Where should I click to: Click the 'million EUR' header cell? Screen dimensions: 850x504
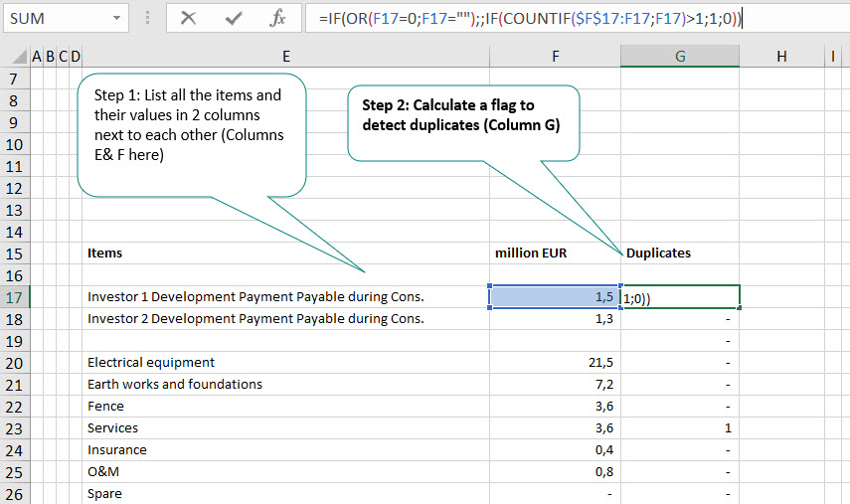555,253
